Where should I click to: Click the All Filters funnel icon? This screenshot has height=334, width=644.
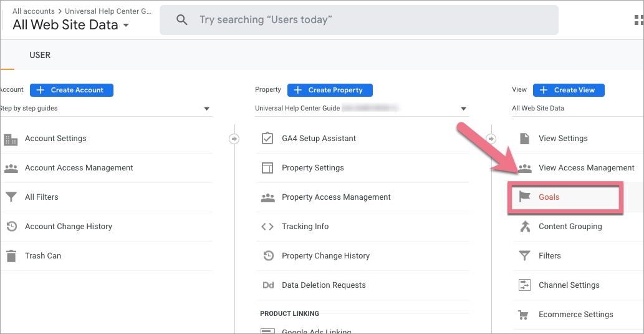(11, 197)
